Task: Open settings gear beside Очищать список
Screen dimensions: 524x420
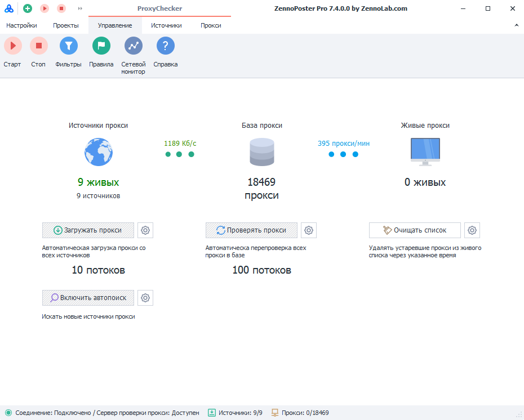Action: pyautogui.click(x=472, y=230)
